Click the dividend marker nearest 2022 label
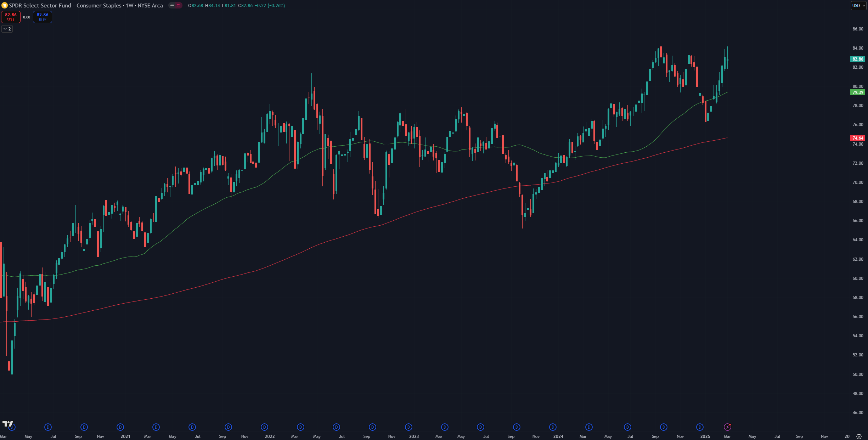868x440 pixels. [x=264, y=427]
